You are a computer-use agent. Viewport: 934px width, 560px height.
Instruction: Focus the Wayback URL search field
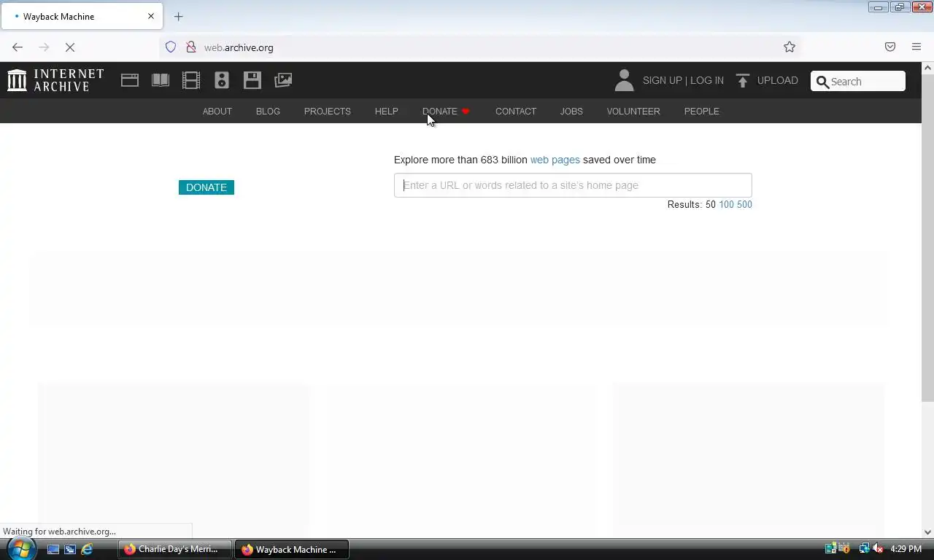[573, 185]
